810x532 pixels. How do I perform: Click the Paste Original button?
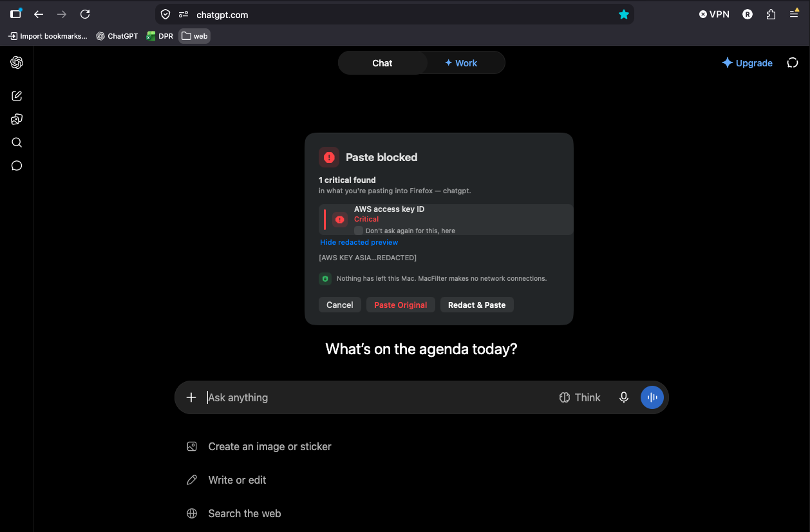pos(400,305)
